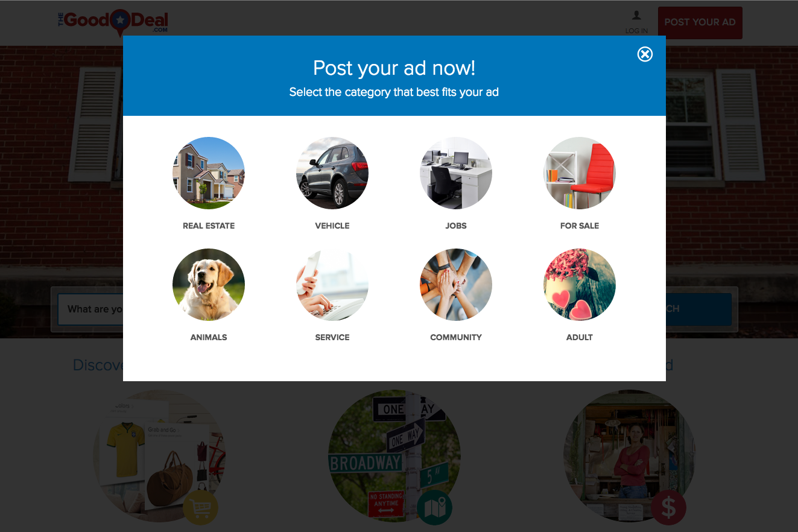Select the Adult hearts category icon
Screen dimensions: 798x532
(x=580, y=285)
